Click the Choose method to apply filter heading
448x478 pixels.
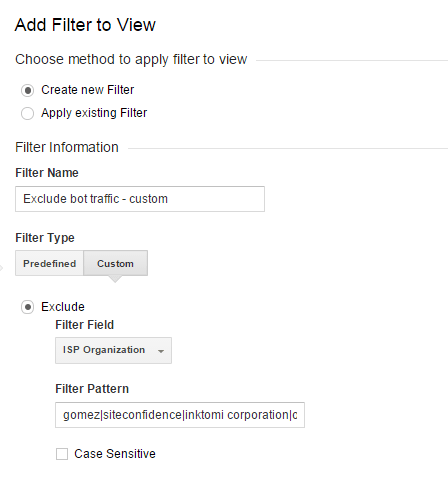[x=131, y=60]
